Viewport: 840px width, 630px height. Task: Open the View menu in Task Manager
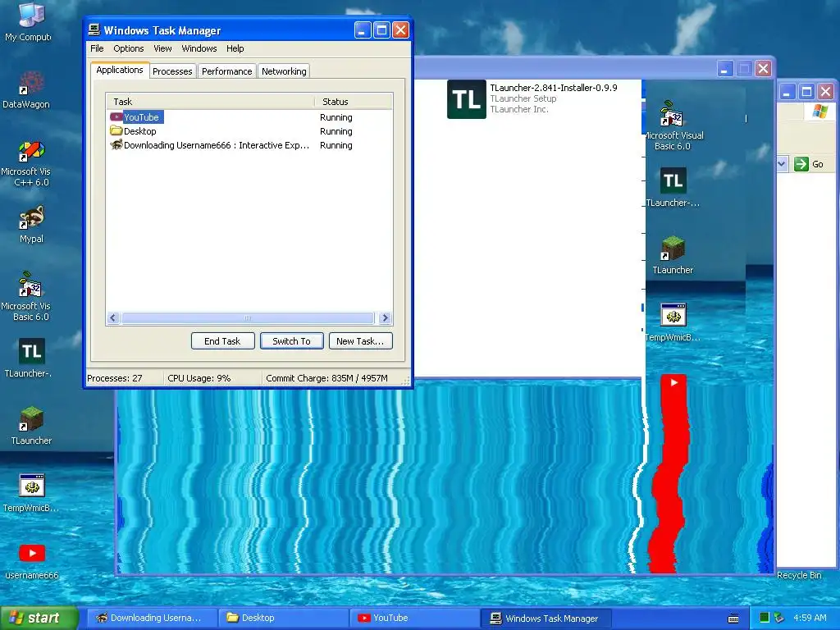point(162,48)
